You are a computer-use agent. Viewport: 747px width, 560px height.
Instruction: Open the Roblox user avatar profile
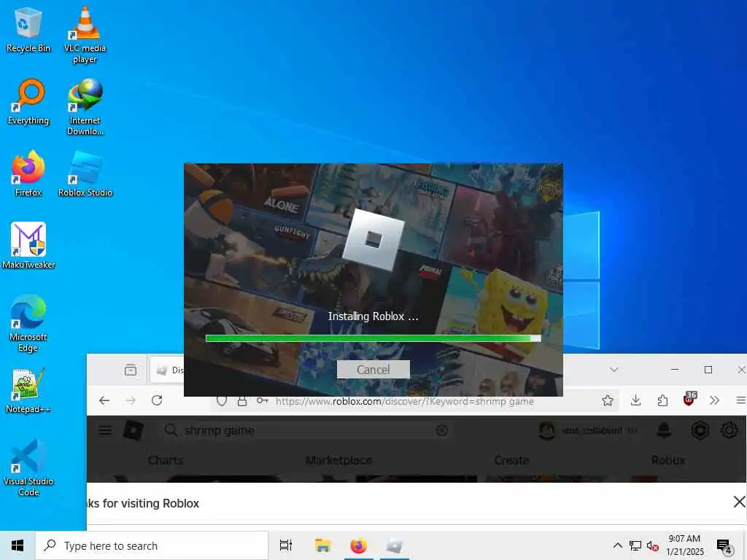click(546, 430)
